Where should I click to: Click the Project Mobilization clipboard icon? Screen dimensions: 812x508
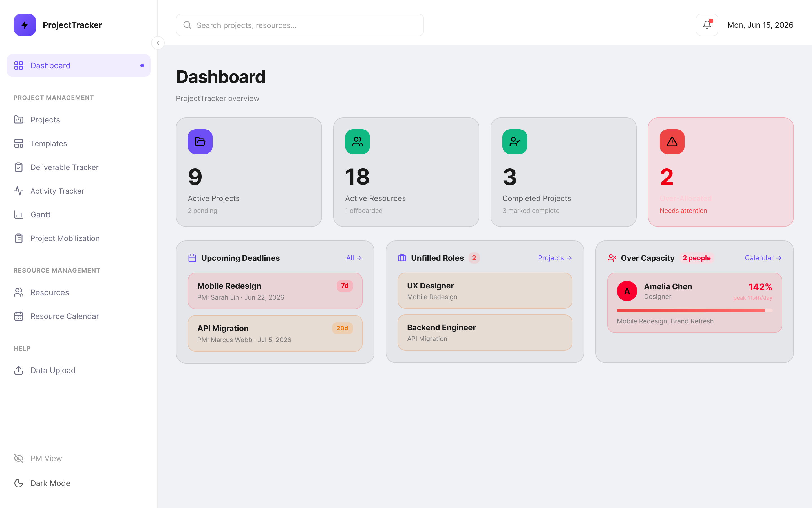coord(18,238)
